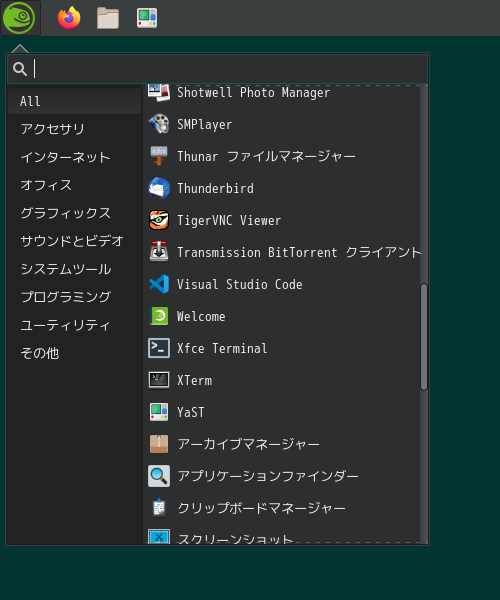Launch Shotwell Photo Manager entry
The image size is (500, 600).
[x=282, y=93]
